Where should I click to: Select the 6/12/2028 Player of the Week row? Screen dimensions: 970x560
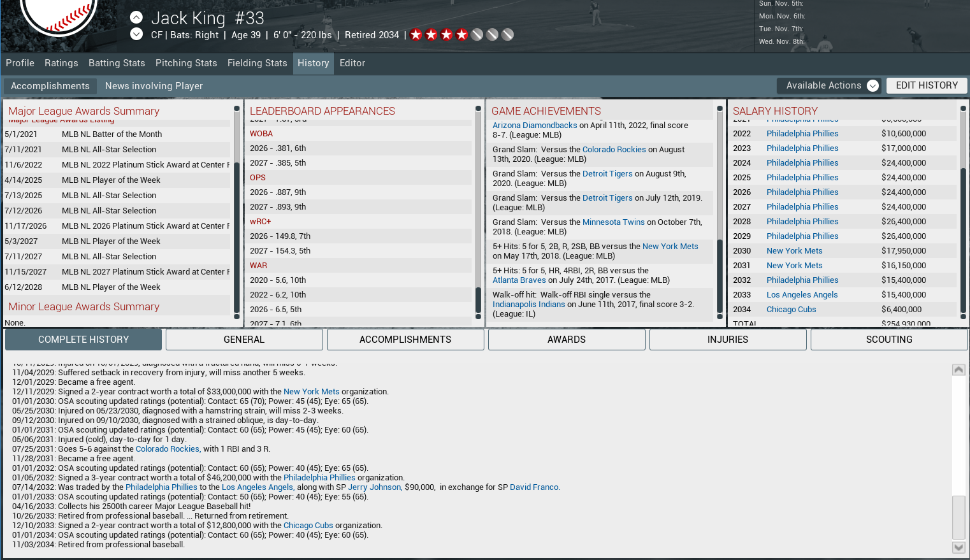coord(117,287)
